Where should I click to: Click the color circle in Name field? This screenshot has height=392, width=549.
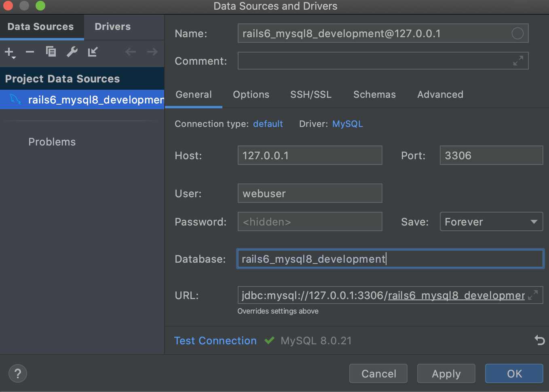click(517, 34)
